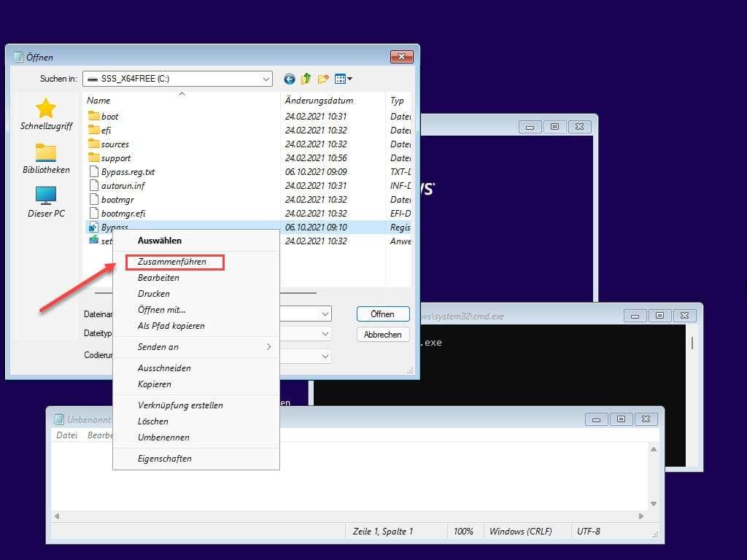Go up one folder level icon

point(306,78)
